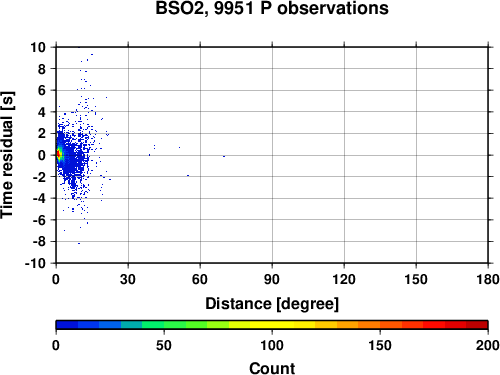Click the "Time residual [s]" axis label
This screenshot has width=500, height=375.
[x=7, y=155]
